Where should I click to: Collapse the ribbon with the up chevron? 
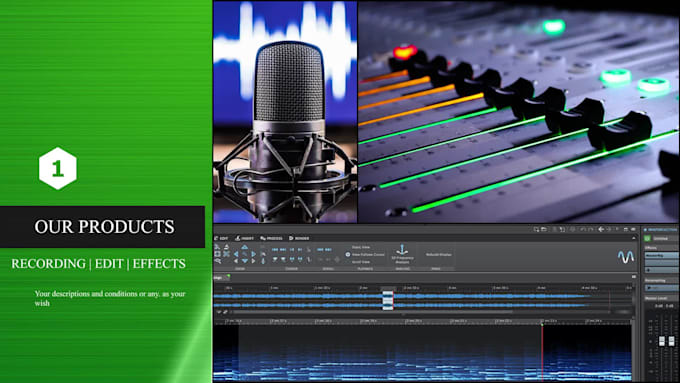[x=634, y=238]
